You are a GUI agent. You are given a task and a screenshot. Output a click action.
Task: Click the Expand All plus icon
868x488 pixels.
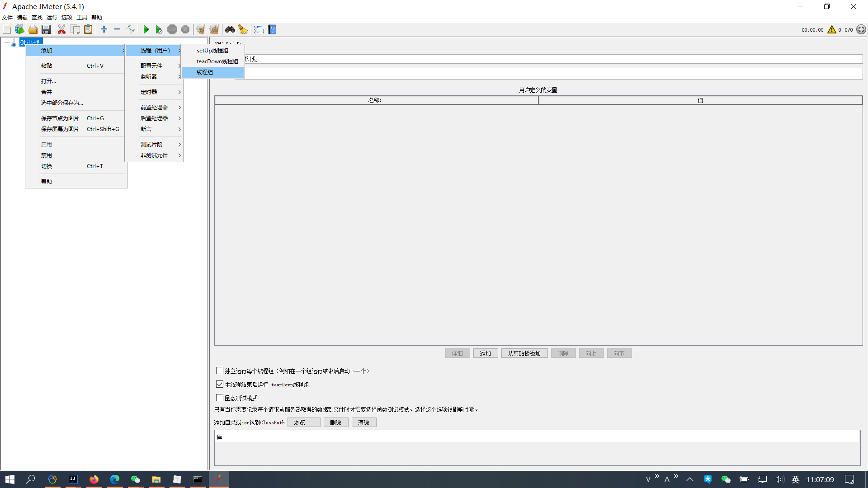pyautogui.click(x=104, y=29)
